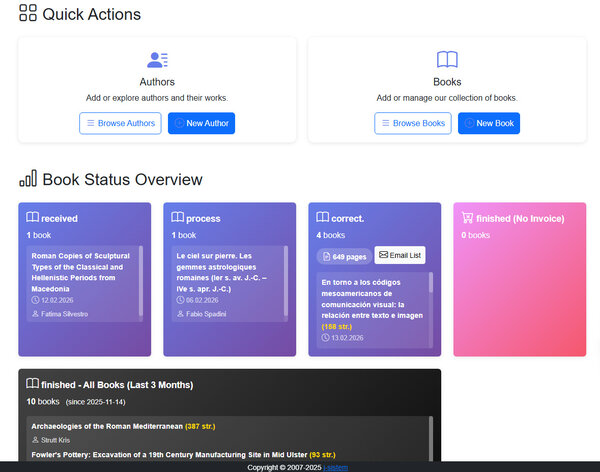Select Archaeologies of the Roman Mediterranean entry

(x=105, y=426)
